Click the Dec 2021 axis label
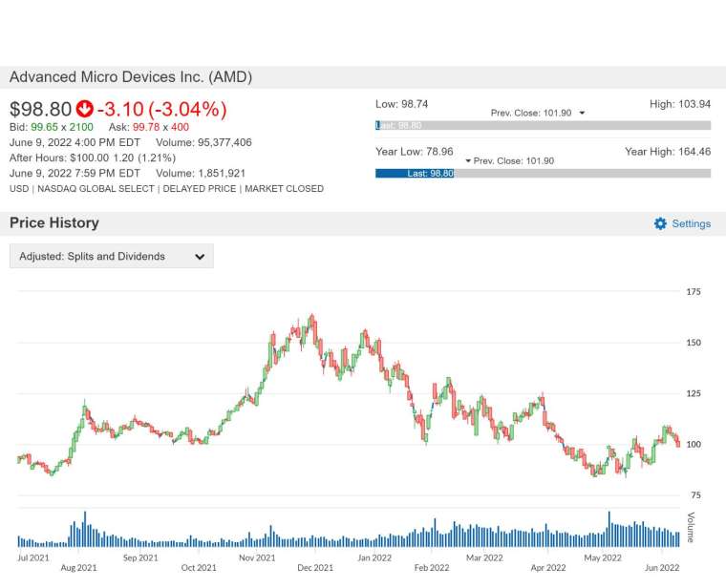The height and width of the screenshot is (588, 726). point(315,568)
